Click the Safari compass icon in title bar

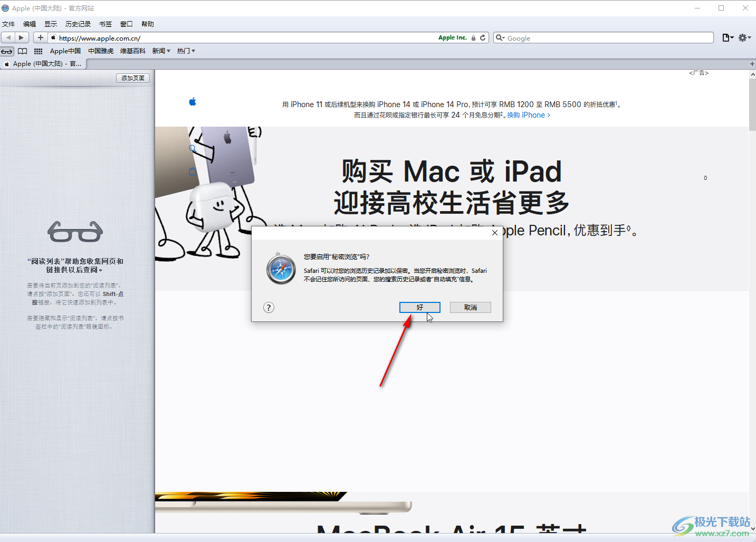click(5, 8)
